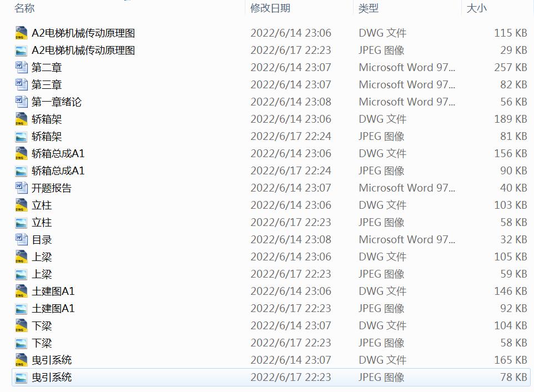Select the 开题报告 document name

click(52, 188)
